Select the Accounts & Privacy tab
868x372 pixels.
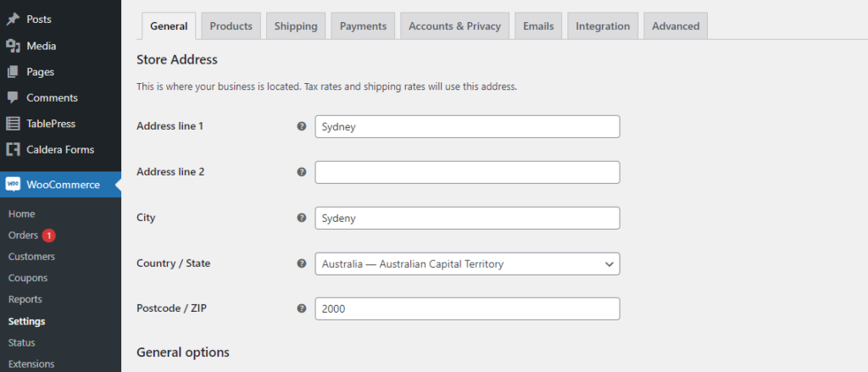click(454, 26)
